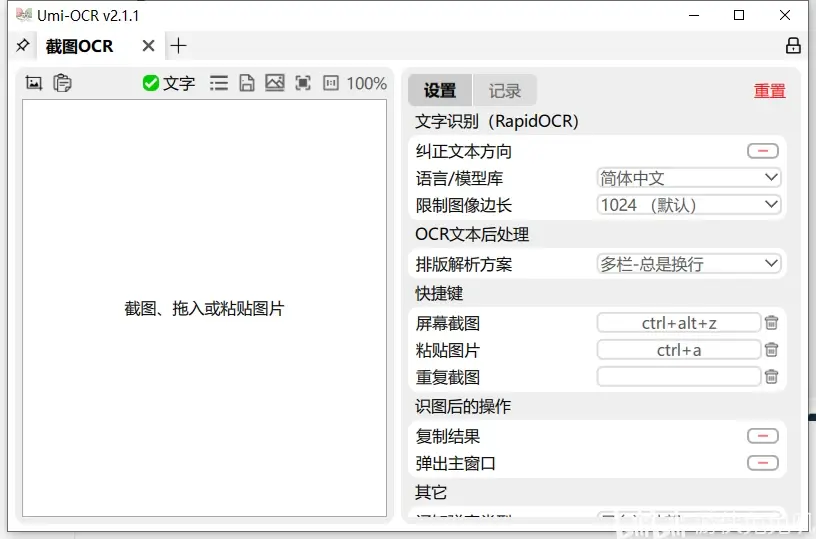Click the paste image clipboard icon
Viewport: 816px width, 539px height.
62,83
